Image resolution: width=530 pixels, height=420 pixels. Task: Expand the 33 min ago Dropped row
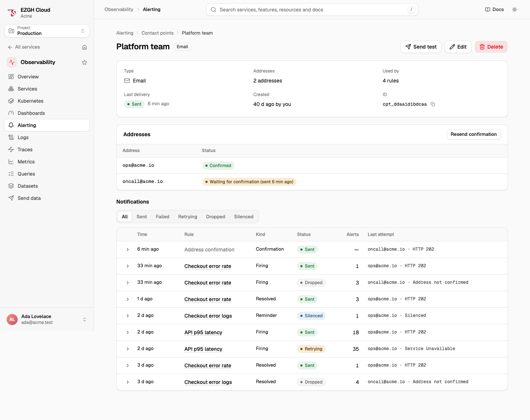(128, 283)
